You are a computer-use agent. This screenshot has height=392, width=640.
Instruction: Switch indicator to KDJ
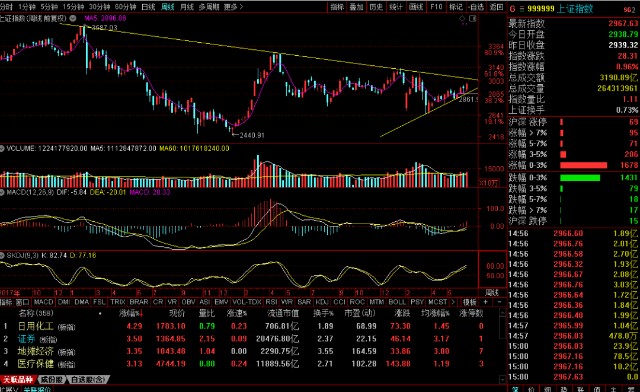(x=322, y=302)
